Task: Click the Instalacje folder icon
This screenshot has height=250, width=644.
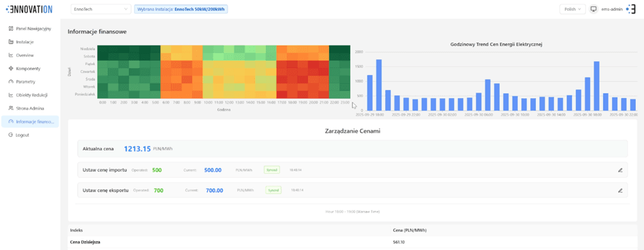Action: (11, 42)
